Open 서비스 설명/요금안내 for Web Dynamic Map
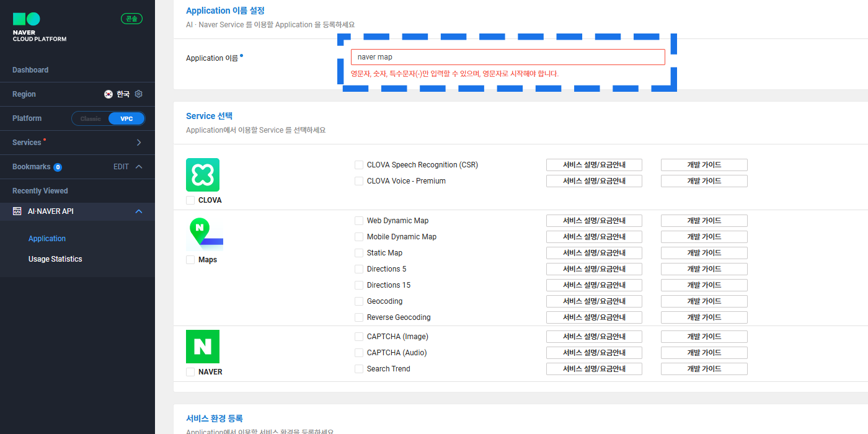 pyautogui.click(x=594, y=221)
